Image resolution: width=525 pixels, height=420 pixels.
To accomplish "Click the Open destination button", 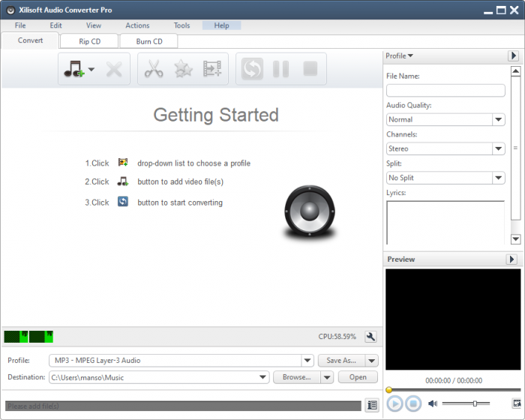I will 358,377.
